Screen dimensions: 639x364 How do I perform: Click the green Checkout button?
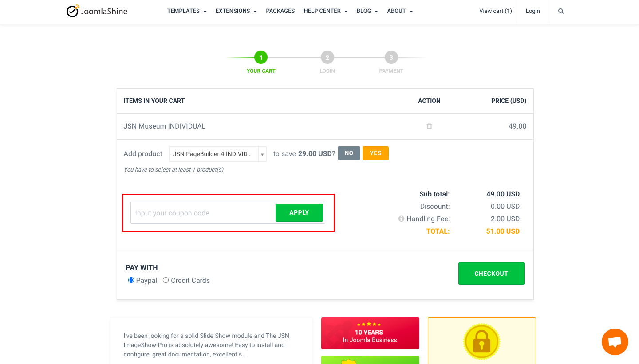491,274
